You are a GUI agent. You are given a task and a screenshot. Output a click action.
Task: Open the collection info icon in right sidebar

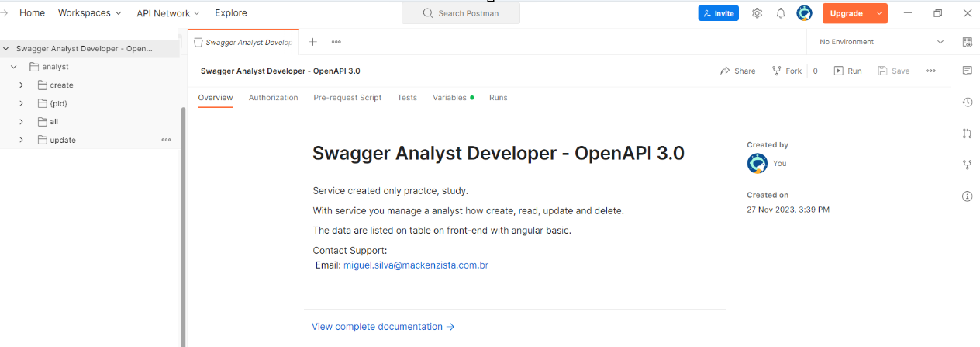click(967, 196)
